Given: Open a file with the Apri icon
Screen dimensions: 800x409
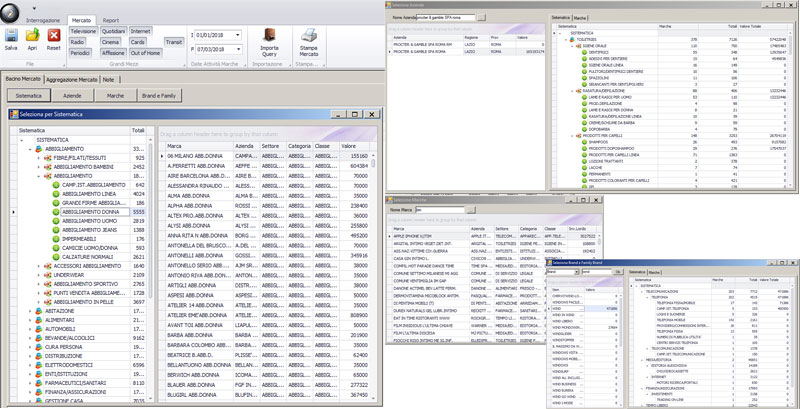Looking at the screenshot, I should pyautogui.click(x=33, y=35).
